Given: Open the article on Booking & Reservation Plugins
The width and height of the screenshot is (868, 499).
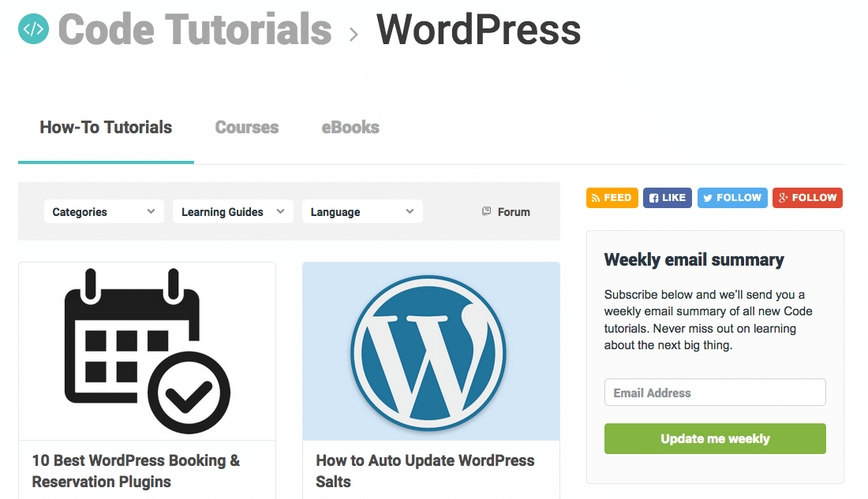Looking at the screenshot, I should point(137,471).
